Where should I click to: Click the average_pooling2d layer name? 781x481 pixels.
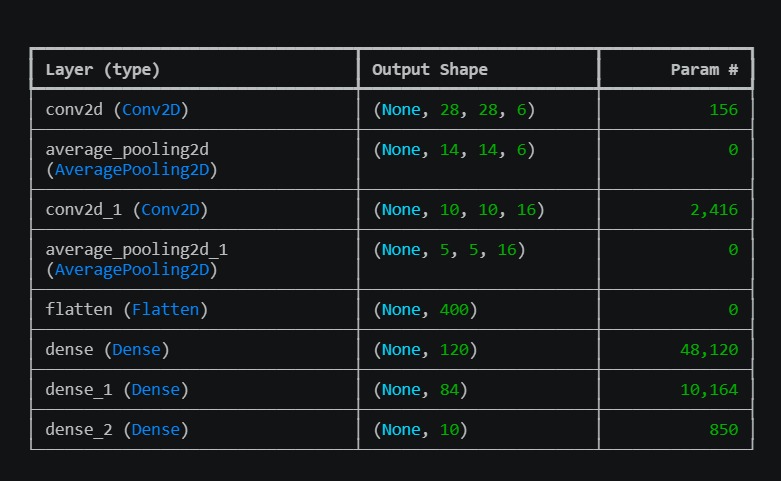click(x=127, y=149)
